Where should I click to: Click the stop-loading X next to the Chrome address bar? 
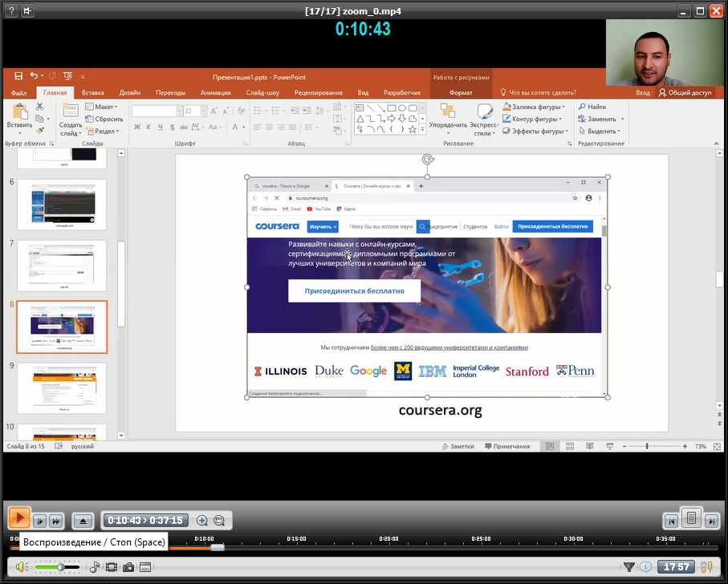[x=277, y=198]
